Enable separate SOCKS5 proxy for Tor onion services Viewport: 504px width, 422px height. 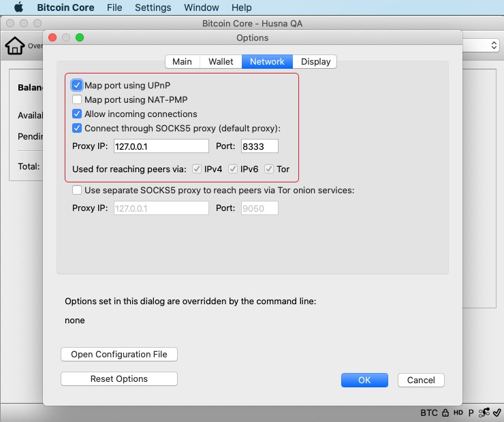[x=77, y=190]
